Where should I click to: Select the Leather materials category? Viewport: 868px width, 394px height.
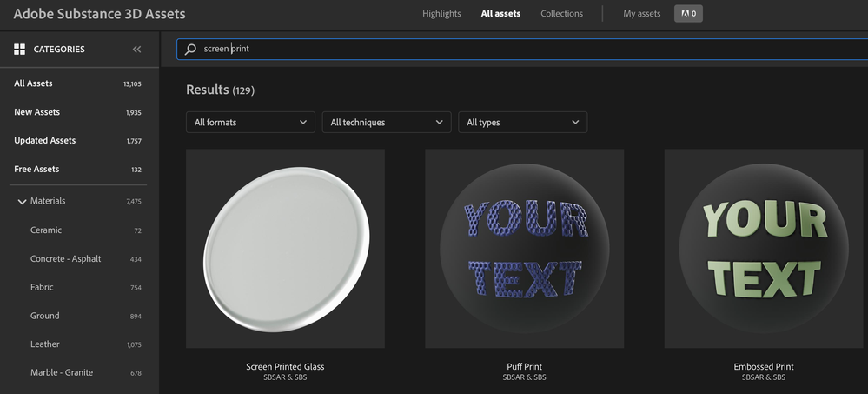[x=45, y=344]
